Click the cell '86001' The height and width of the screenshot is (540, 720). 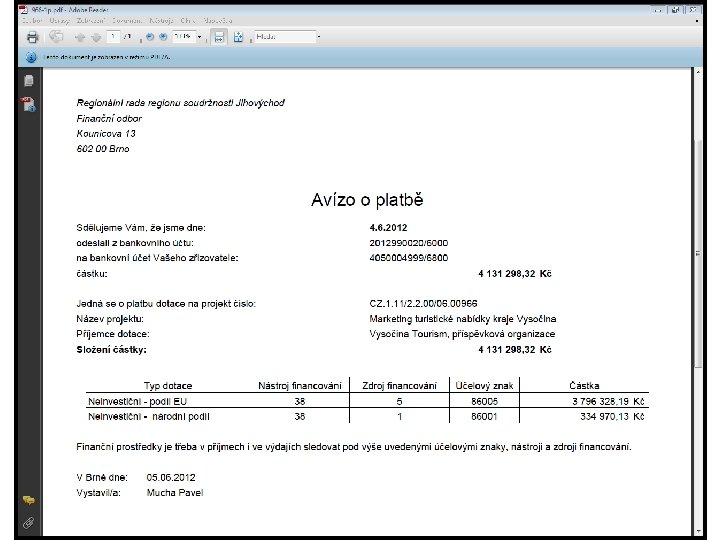point(484,416)
